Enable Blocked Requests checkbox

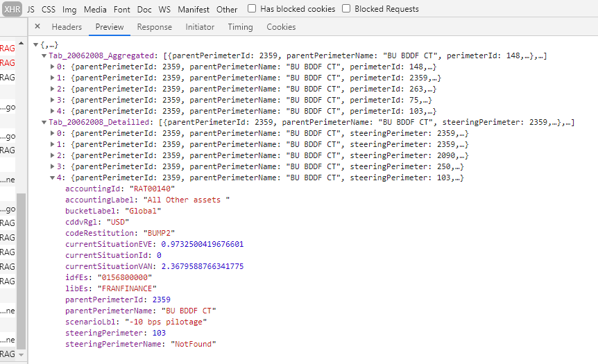(x=346, y=8)
